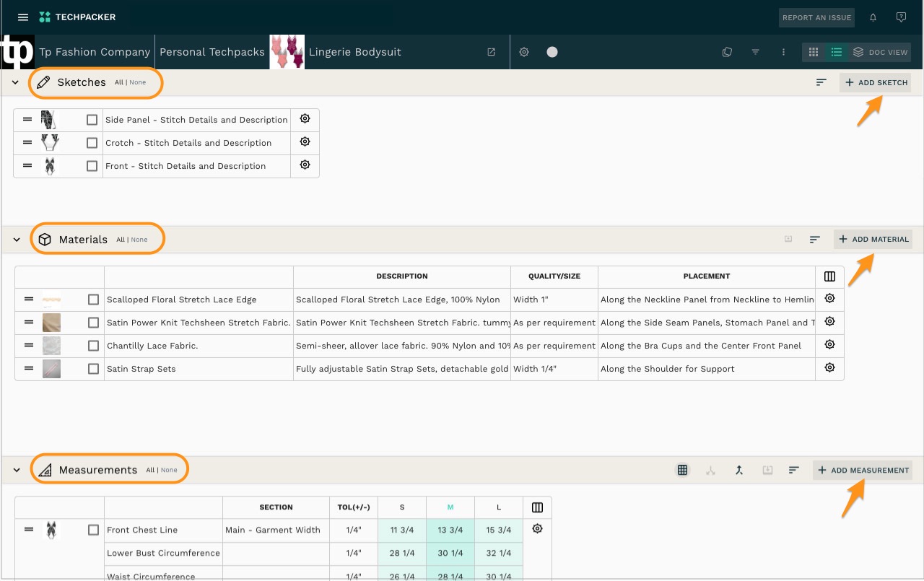924x581 pixels.
Task: Open the filter icon in header
Action: point(755,52)
